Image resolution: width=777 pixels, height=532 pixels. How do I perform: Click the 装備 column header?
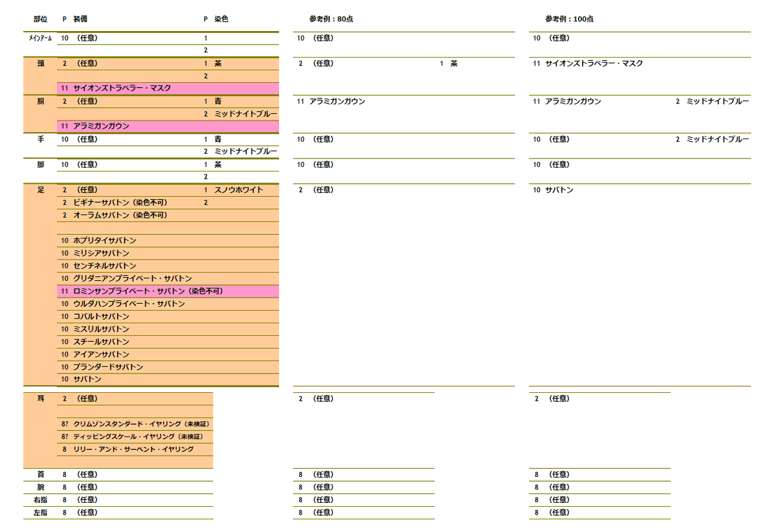tap(81, 19)
